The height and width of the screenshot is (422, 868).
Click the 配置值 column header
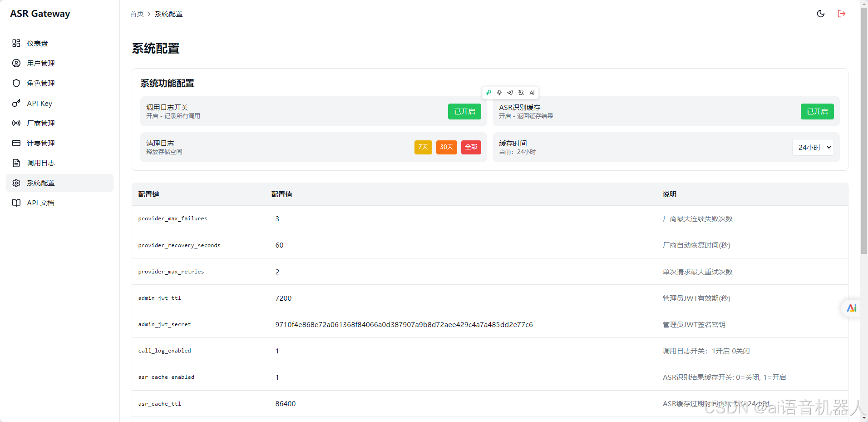pos(281,194)
